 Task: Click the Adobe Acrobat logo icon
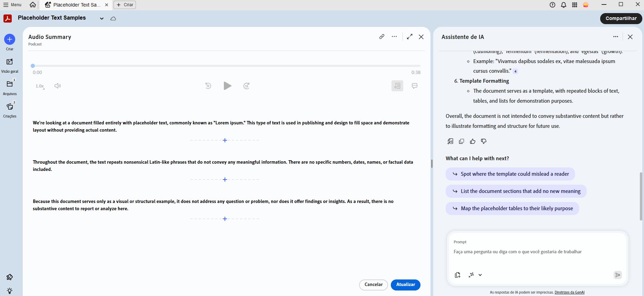8,18
